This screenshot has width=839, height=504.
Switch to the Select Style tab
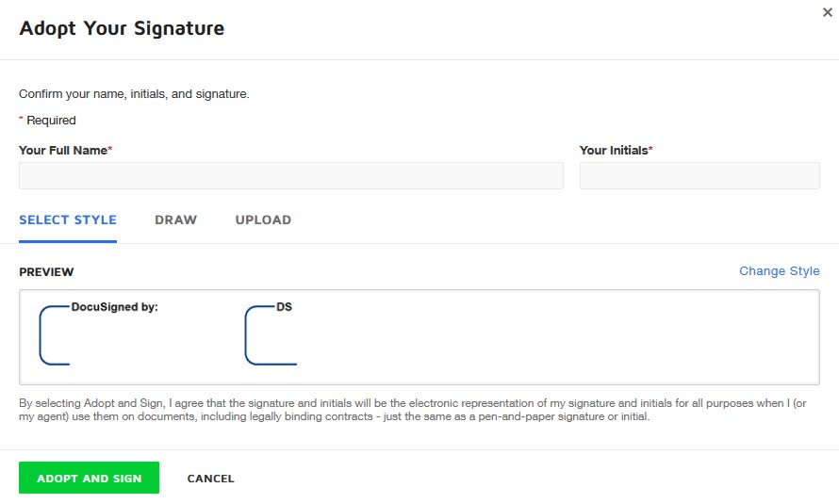click(x=68, y=220)
